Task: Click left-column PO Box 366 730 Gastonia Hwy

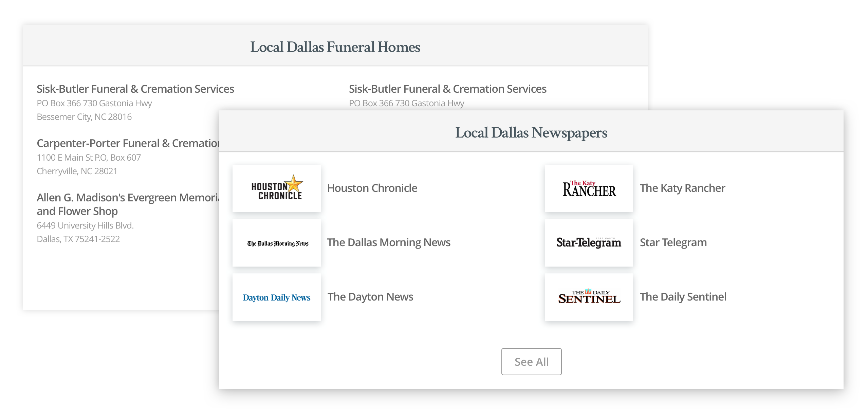Action: [94, 103]
